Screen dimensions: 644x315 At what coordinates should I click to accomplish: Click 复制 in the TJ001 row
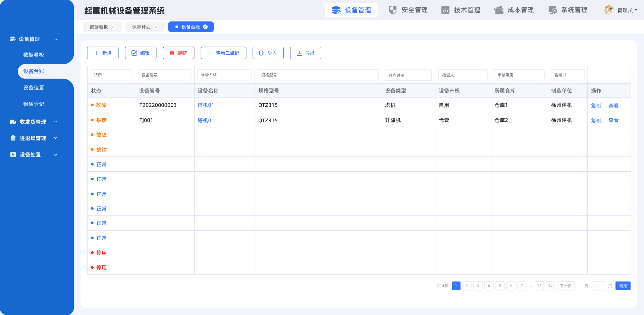point(596,121)
